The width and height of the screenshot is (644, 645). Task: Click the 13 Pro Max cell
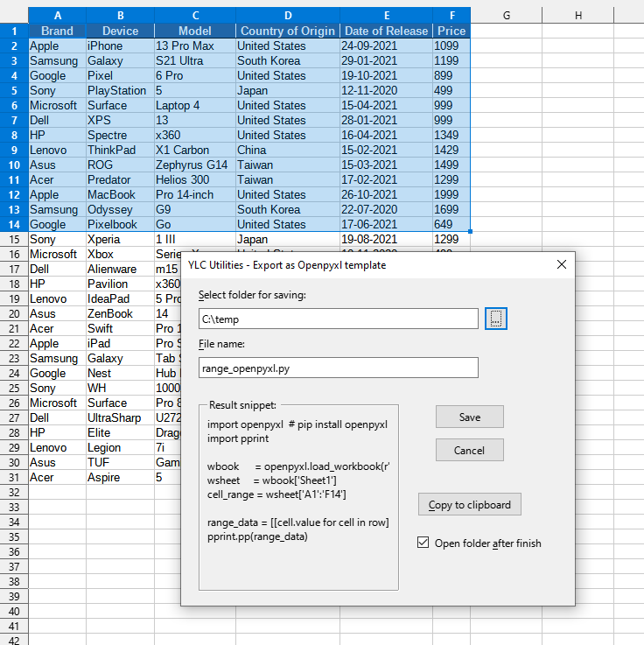(195, 46)
